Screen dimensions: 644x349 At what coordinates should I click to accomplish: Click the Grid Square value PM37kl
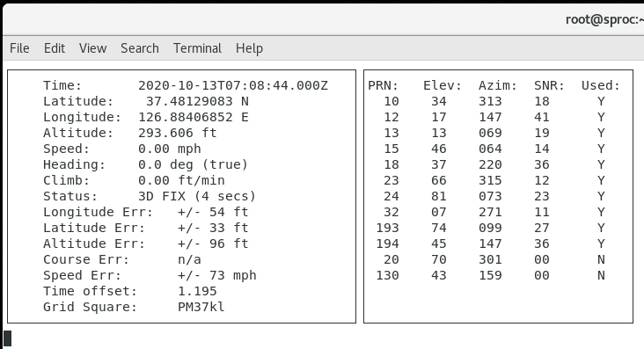201,307
